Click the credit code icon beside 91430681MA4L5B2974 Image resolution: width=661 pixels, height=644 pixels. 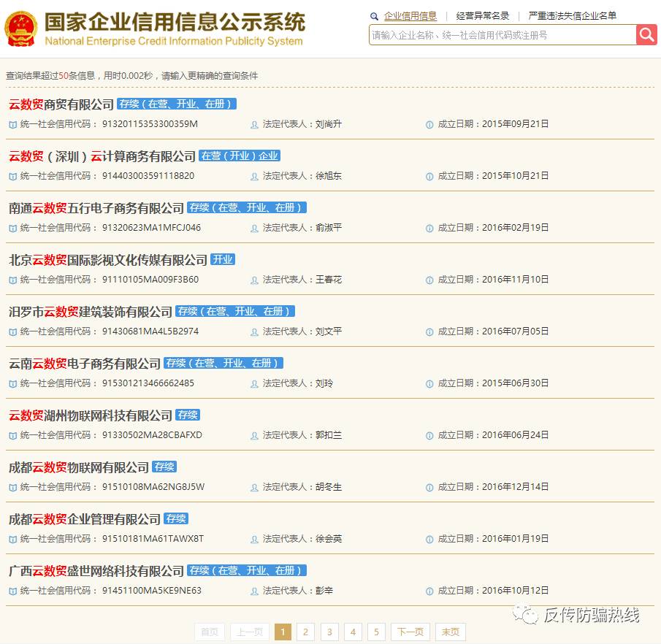[13, 332]
